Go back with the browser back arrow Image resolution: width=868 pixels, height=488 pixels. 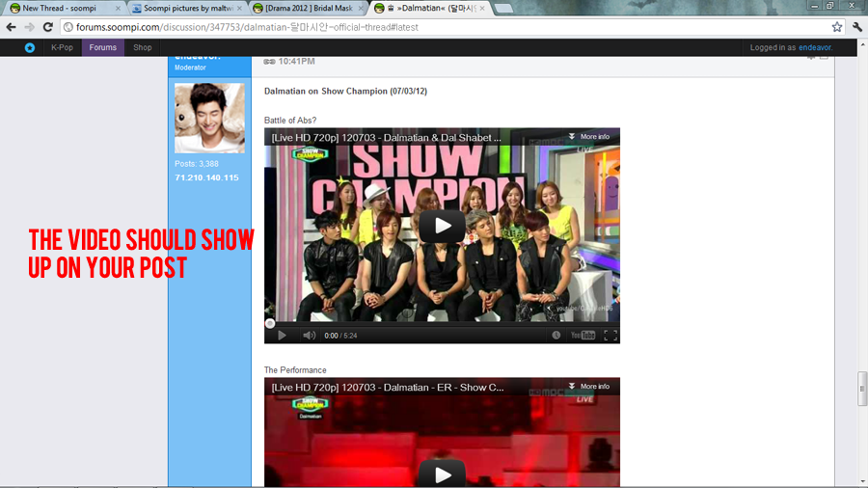(x=11, y=27)
